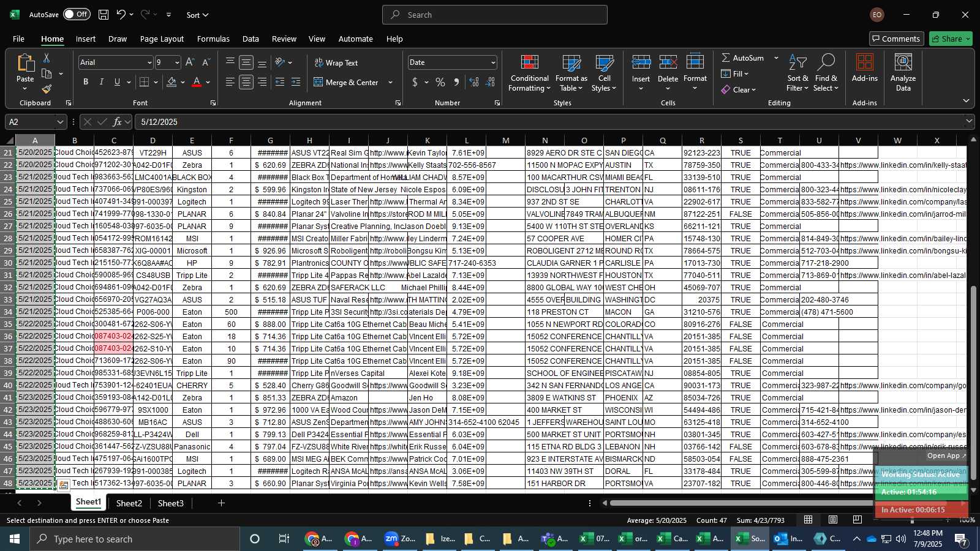Click Merge & Center button
Screen dimensions: 980x551
(x=346, y=82)
